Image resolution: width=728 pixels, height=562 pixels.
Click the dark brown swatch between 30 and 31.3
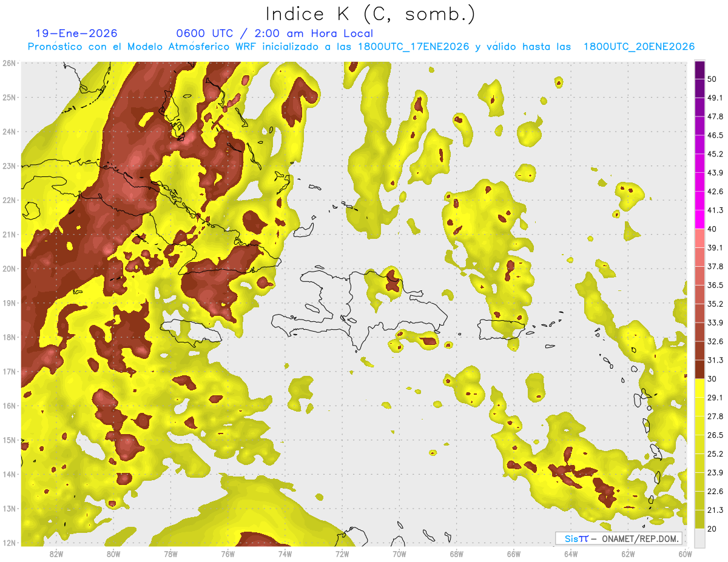[699, 369]
